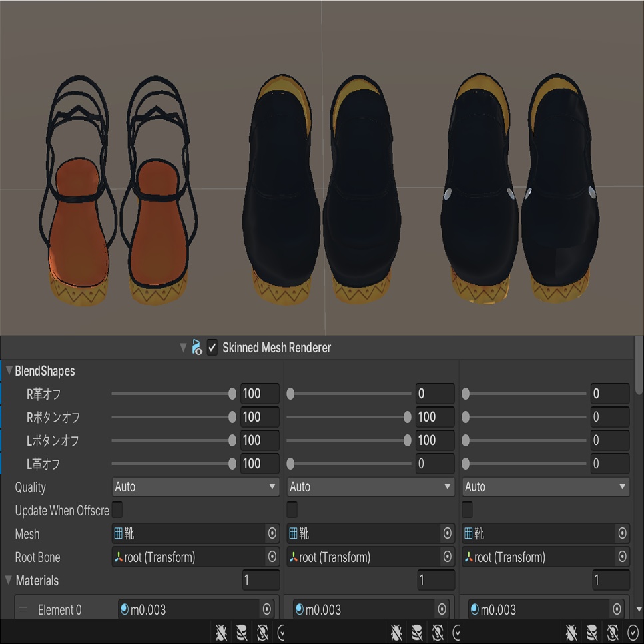The image size is (644, 644).
Task: Click the R革オフ slider handle in the first column, set to 100
Action: click(232, 394)
